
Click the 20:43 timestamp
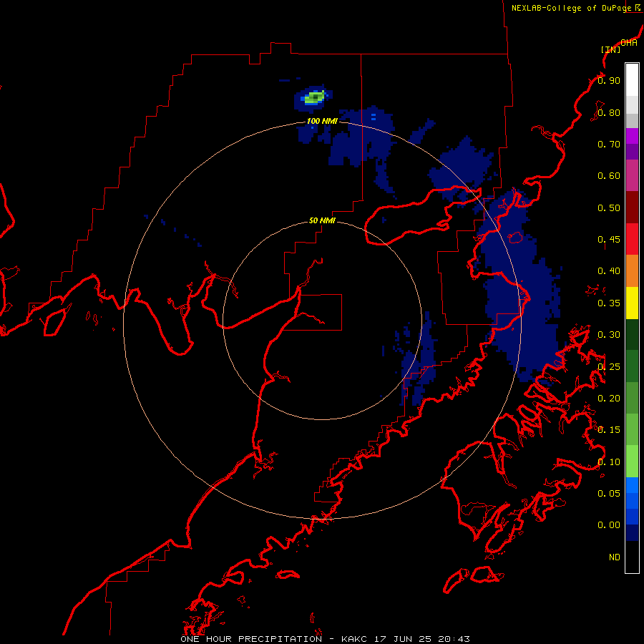pos(453,639)
